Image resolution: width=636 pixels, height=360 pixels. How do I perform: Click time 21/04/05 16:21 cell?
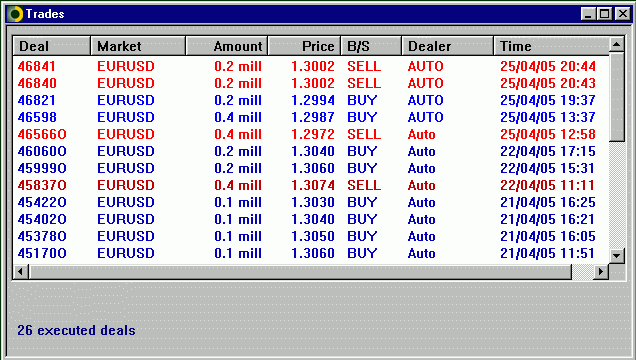point(548,219)
